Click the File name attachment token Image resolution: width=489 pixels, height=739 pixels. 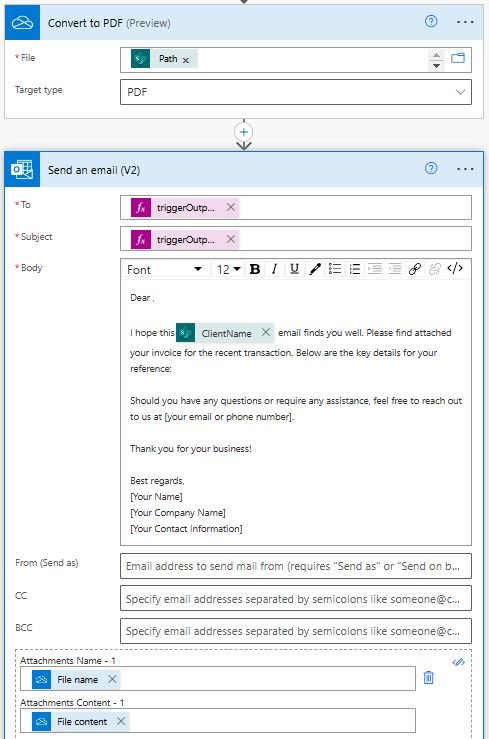coord(76,680)
